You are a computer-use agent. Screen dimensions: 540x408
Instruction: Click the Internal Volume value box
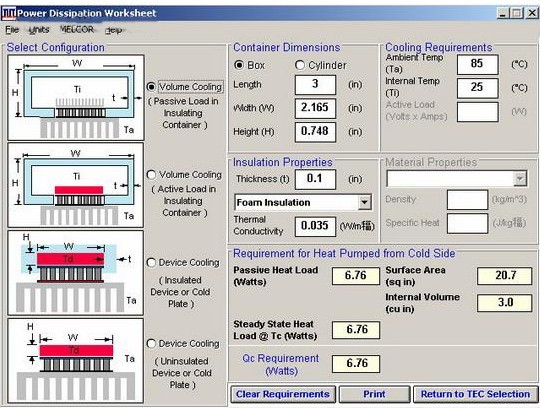pos(505,303)
